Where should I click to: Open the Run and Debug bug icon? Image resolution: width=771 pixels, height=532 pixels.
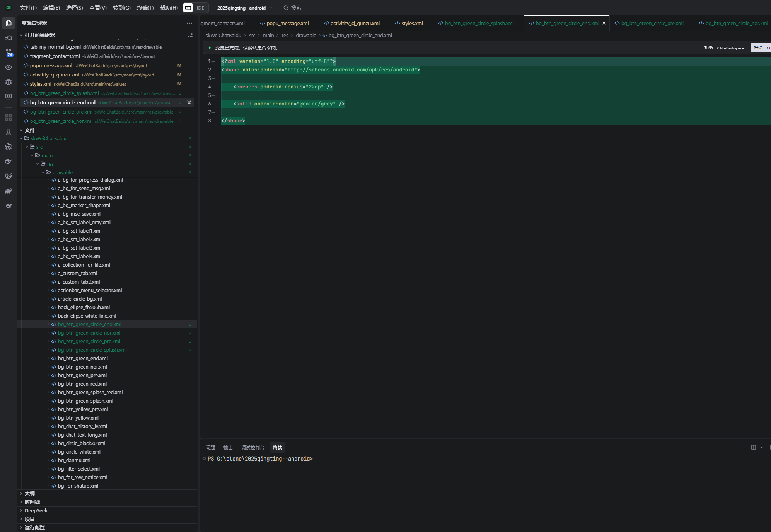[9, 82]
